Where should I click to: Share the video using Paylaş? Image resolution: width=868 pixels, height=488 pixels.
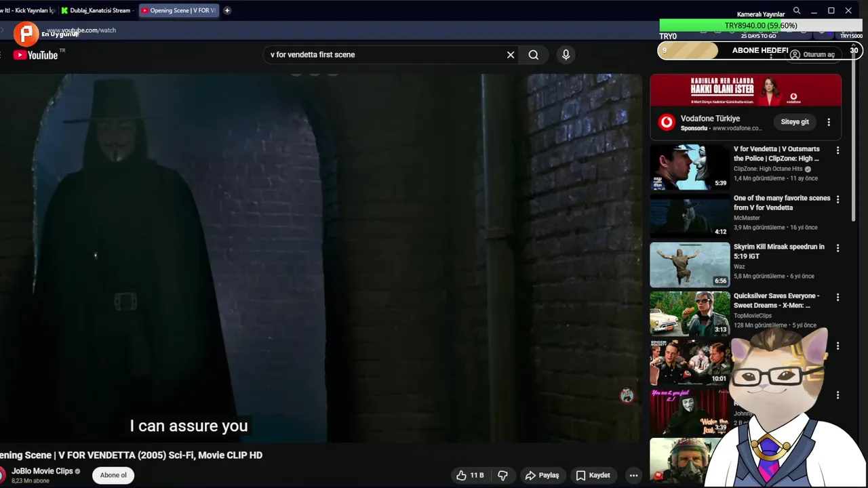tap(542, 476)
